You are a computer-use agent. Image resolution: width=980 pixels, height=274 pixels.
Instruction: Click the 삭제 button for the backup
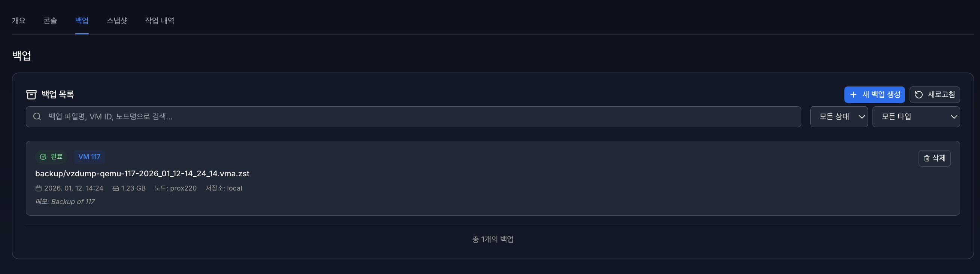coord(935,158)
